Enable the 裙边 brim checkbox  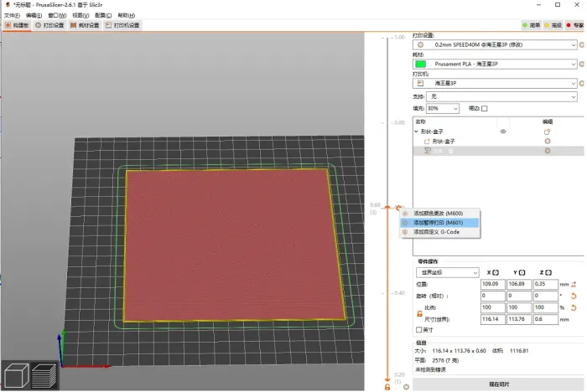[x=485, y=109]
